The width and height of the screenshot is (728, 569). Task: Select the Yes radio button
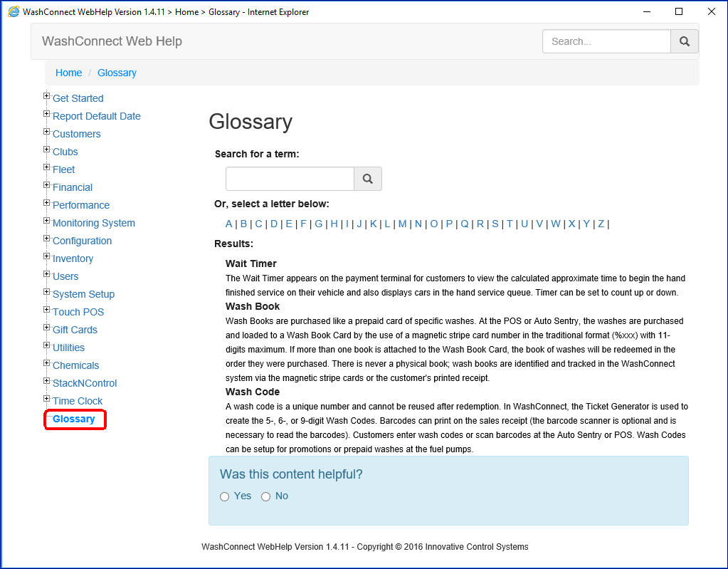[225, 496]
